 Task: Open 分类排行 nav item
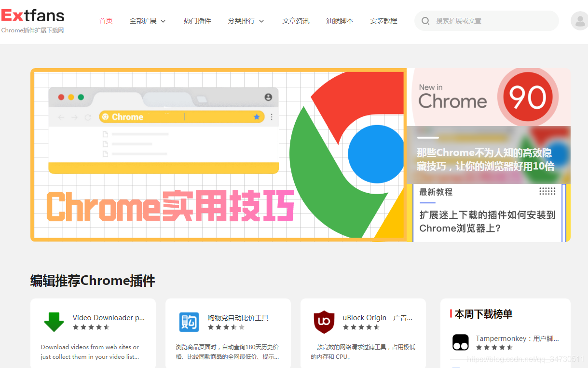[241, 21]
